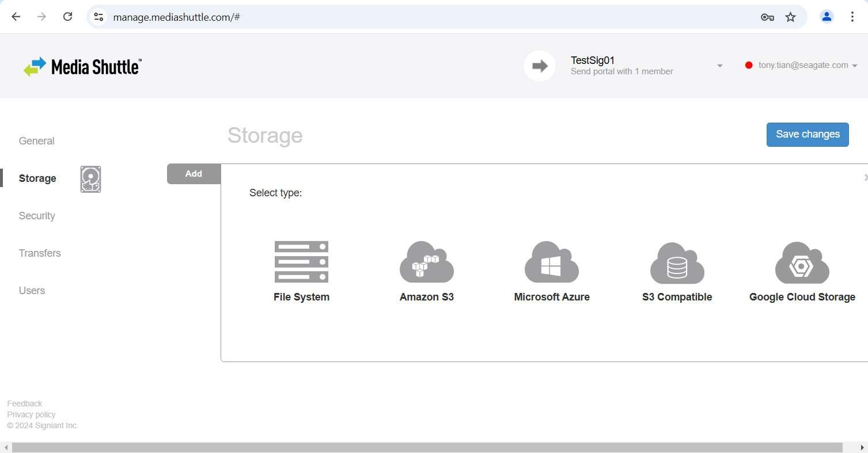This screenshot has width=868, height=453.
Task: Bookmark this page with the star icon
Action: point(790,17)
